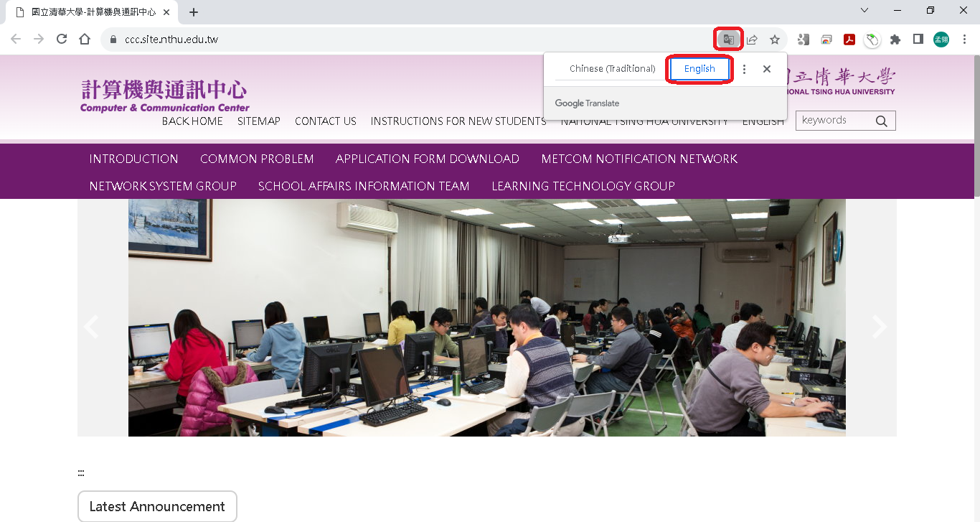Click the extension icon left of Acrobat
The image size is (980, 522).
tap(826, 39)
